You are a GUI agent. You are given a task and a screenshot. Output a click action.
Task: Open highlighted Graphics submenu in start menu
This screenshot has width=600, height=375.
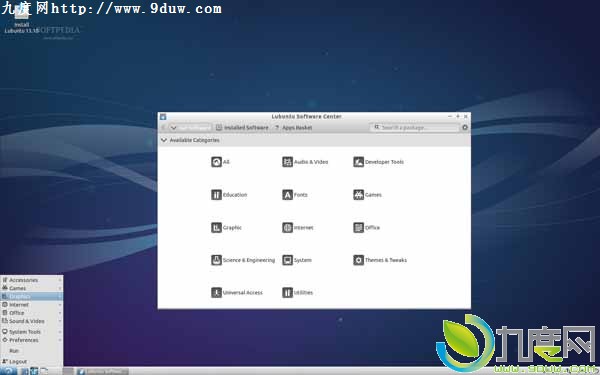click(x=32, y=297)
